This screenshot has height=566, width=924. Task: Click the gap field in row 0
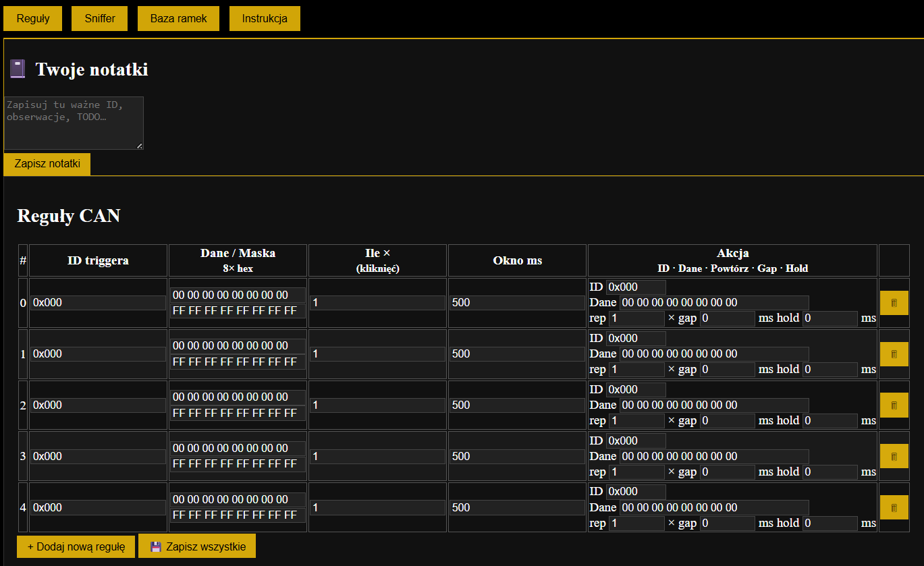click(x=728, y=318)
